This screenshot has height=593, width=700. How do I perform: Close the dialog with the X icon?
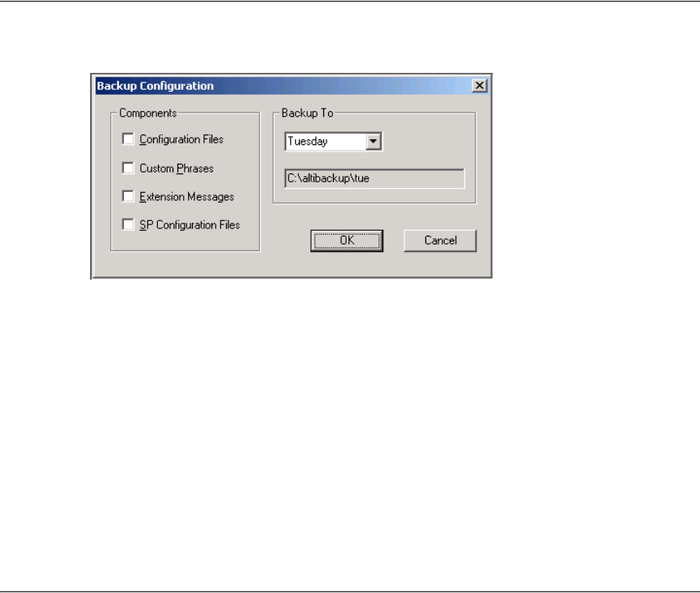point(480,86)
